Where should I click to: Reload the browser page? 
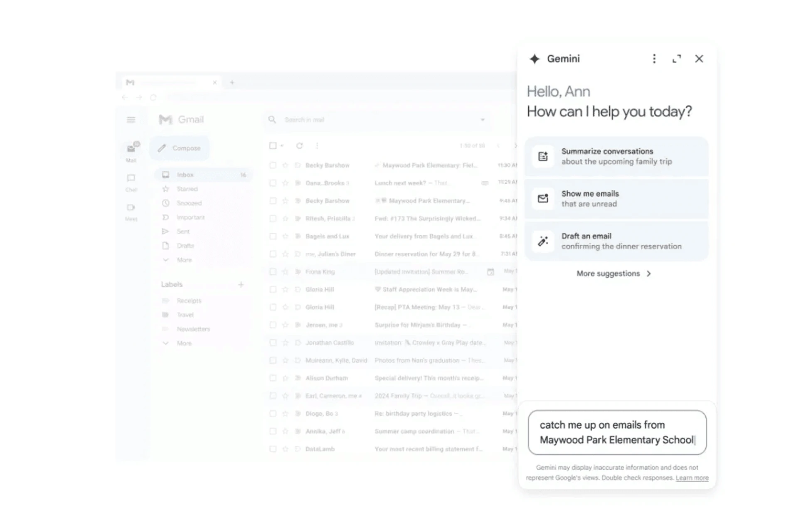[x=153, y=97]
